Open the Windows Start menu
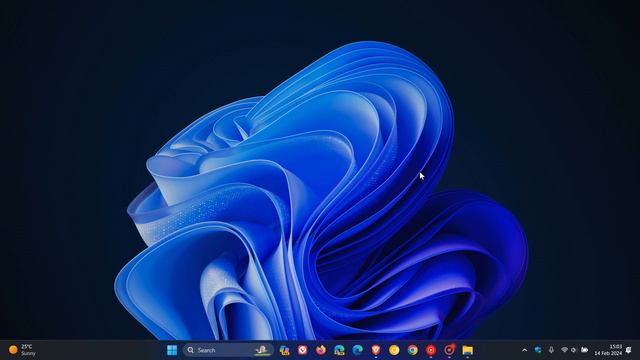The height and width of the screenshot is (360, 640). coord(172,350)
